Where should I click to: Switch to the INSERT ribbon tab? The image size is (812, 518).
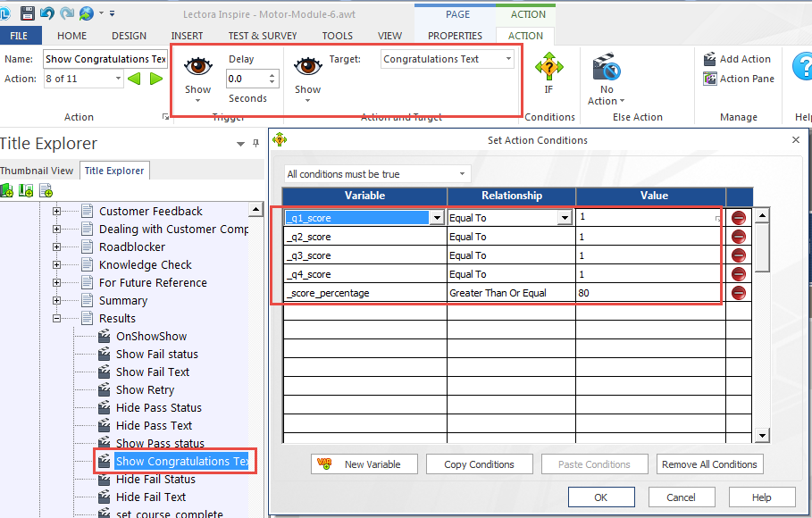click(x=187, y=36)
